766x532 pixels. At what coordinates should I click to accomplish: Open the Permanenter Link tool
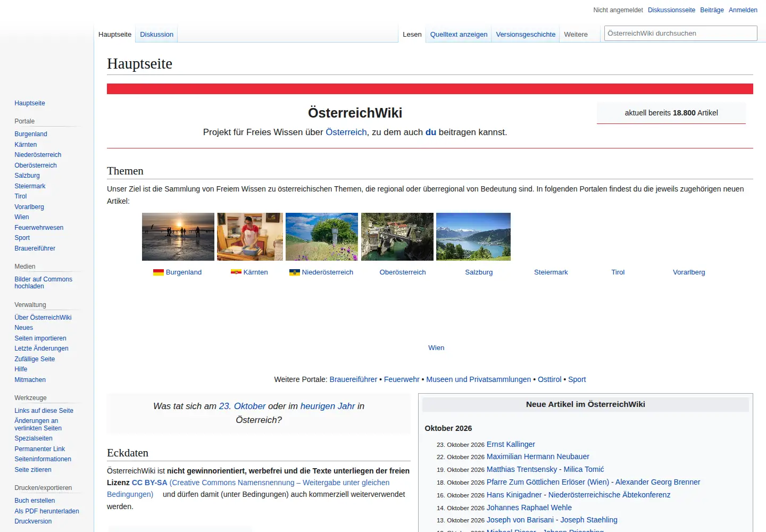[x=40, y=449]
